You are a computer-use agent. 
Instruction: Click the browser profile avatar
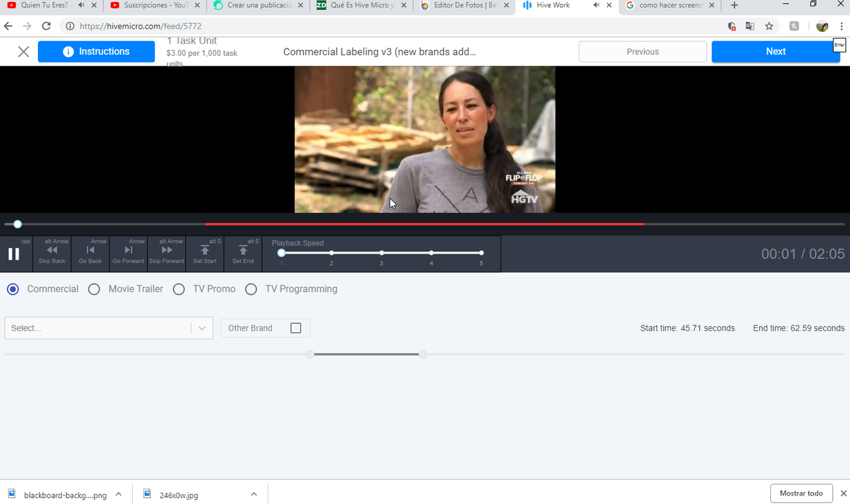coord(822,27)
